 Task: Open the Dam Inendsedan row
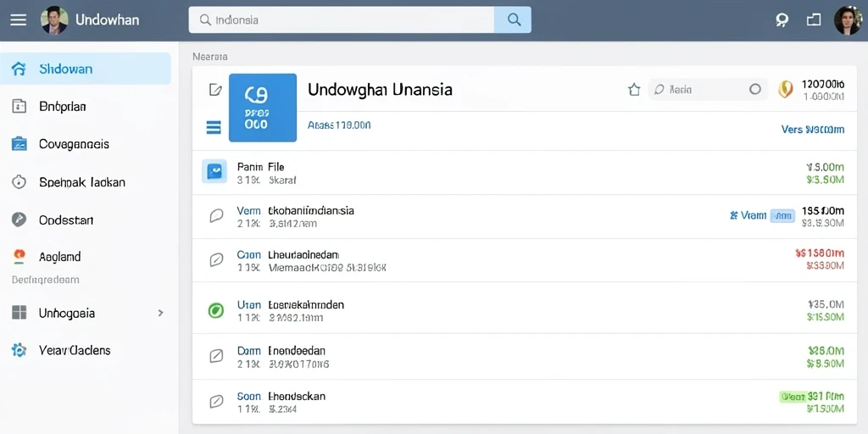coord(525,357)
